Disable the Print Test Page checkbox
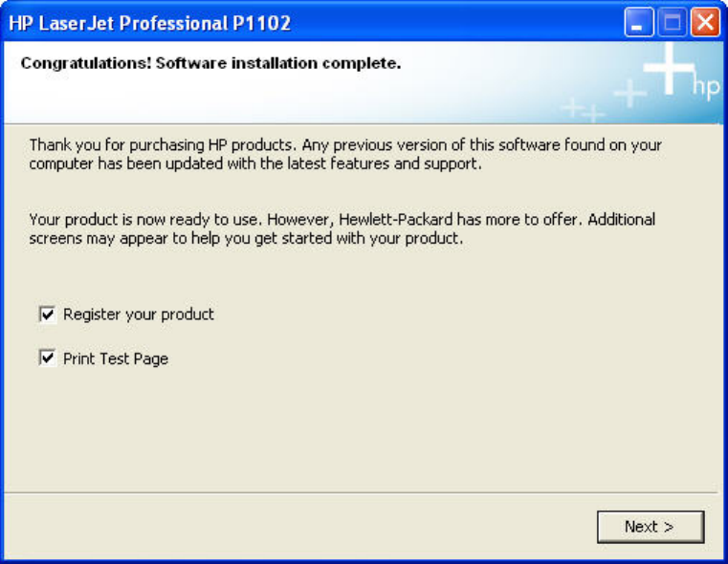Screen dimensions: 728x564 click(x=47, y=358)
